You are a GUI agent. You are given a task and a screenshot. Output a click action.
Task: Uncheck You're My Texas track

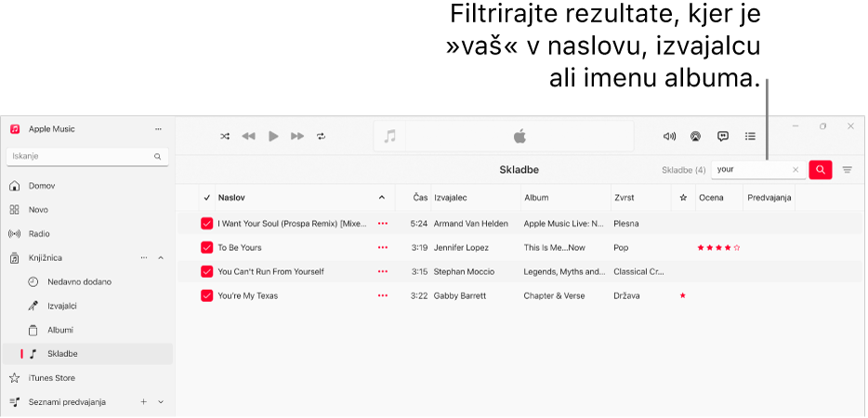pyautogui.click(x=206, y=295)
